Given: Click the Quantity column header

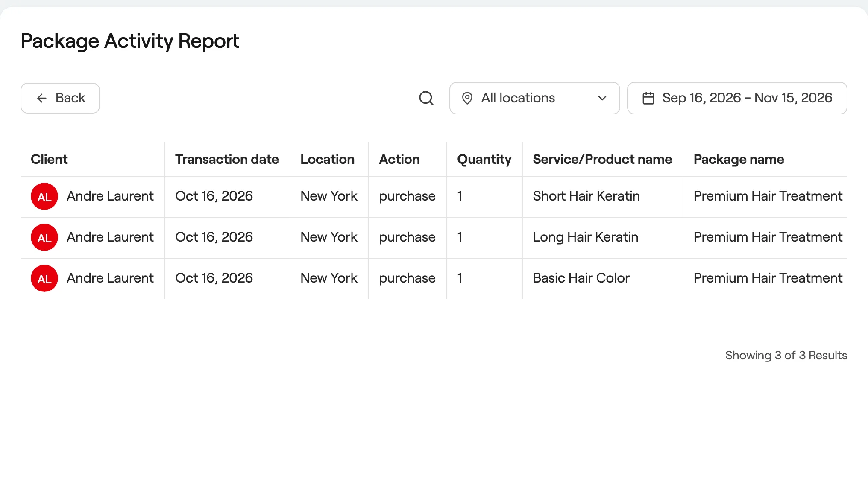Looking at the screenshot, I should point(484,159).
